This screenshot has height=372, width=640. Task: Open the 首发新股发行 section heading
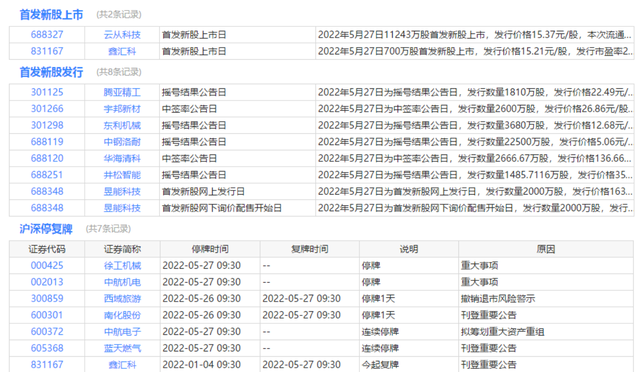pos(51,72)
